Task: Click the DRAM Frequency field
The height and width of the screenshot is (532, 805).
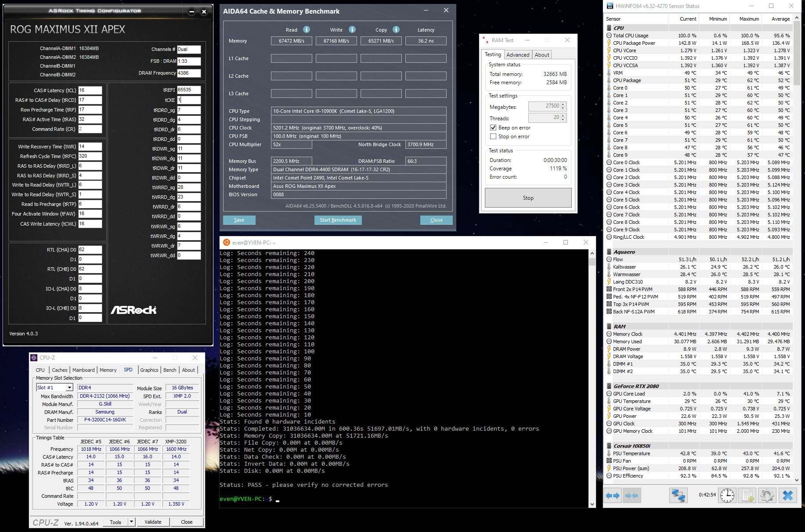Action: [x=189, y=73]
